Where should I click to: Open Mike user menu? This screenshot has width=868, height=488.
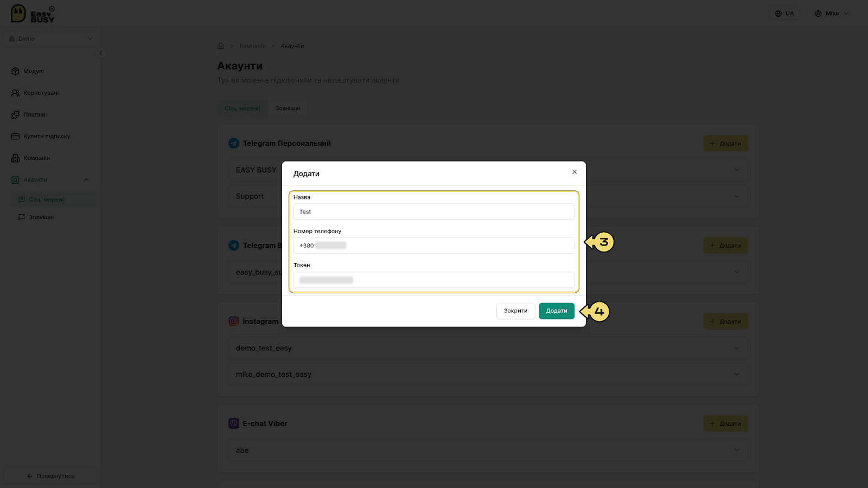click(x=832, y=14)
